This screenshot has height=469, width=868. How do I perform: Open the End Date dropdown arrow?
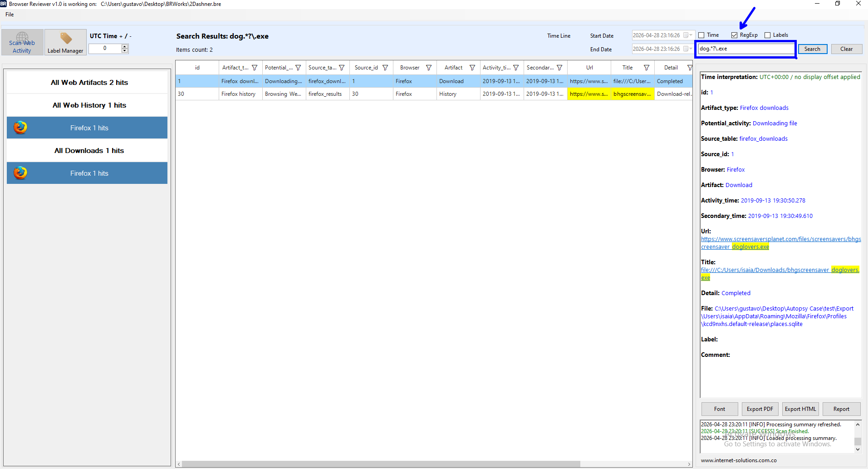point(691,49)
